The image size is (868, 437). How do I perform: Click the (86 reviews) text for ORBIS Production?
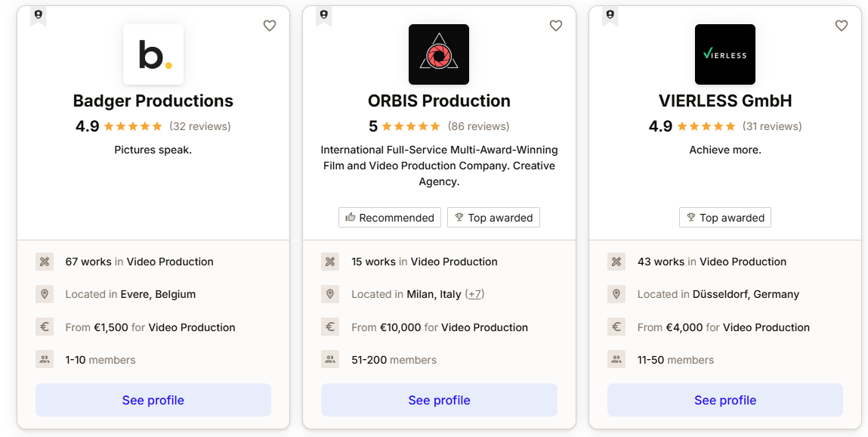[x=478, y=126]
